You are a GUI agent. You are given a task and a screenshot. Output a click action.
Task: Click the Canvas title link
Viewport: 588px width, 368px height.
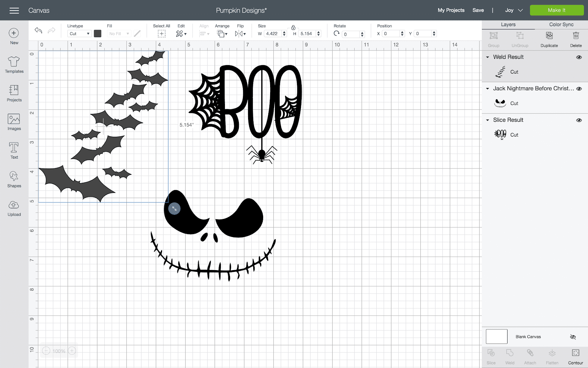[39, 10]
